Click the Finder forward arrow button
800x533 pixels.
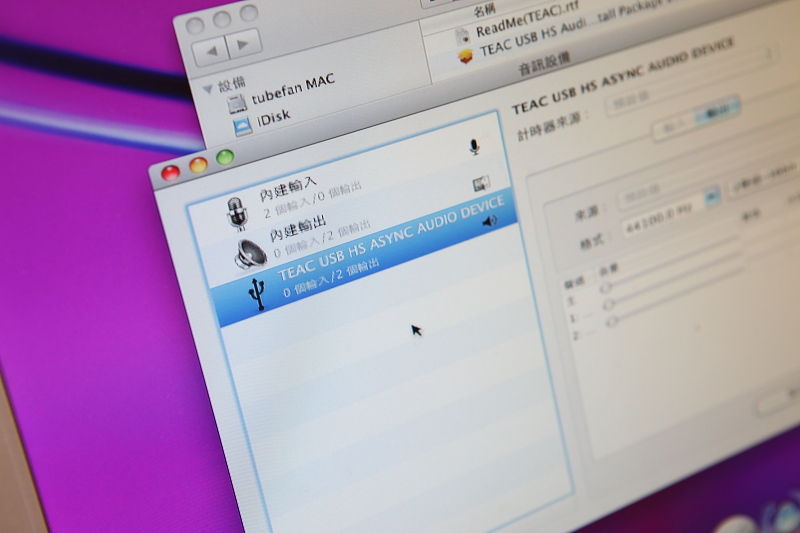(244, 44)
